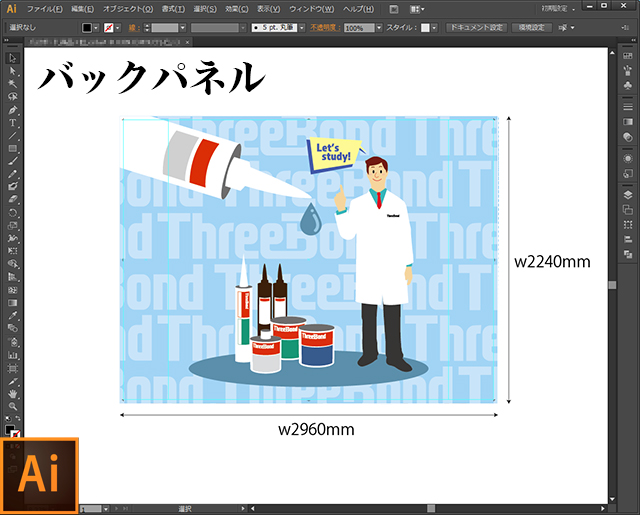Open the Bridge icon in menu bar

pos(394,9)
